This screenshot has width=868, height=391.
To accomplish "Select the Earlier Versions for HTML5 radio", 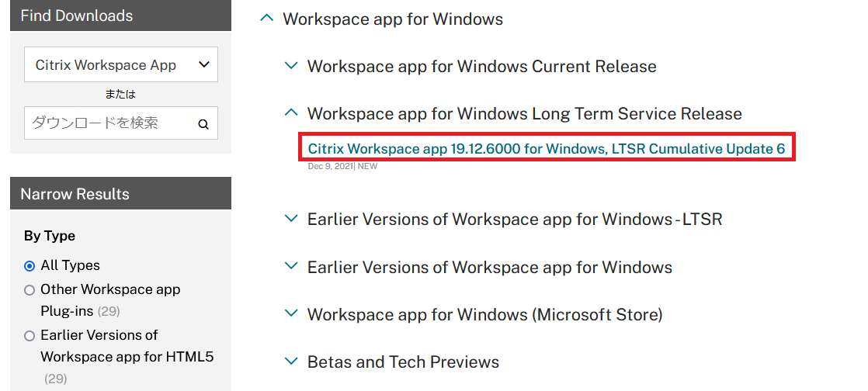I will 30,336.
